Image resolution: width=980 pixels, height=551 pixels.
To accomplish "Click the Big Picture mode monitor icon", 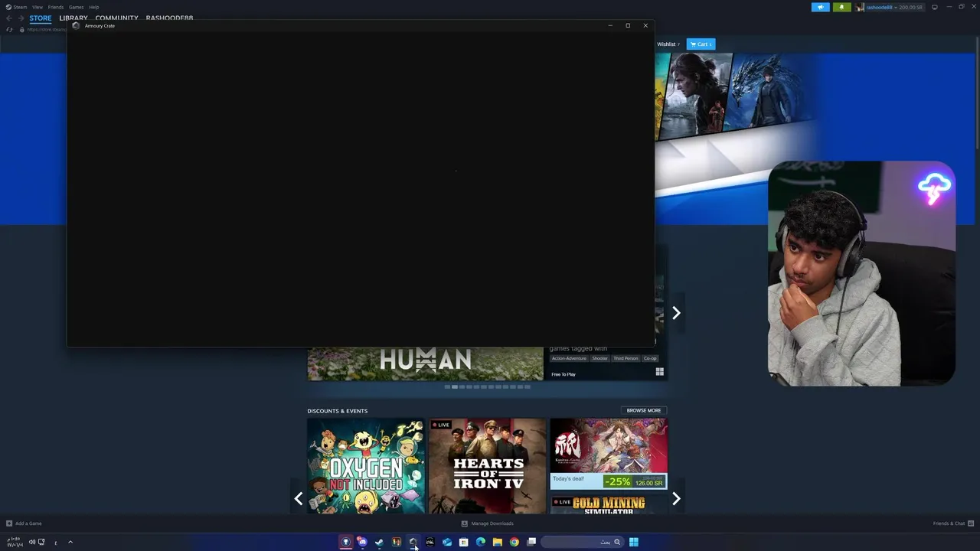I will pyautogui.click(x=934, y=7).
